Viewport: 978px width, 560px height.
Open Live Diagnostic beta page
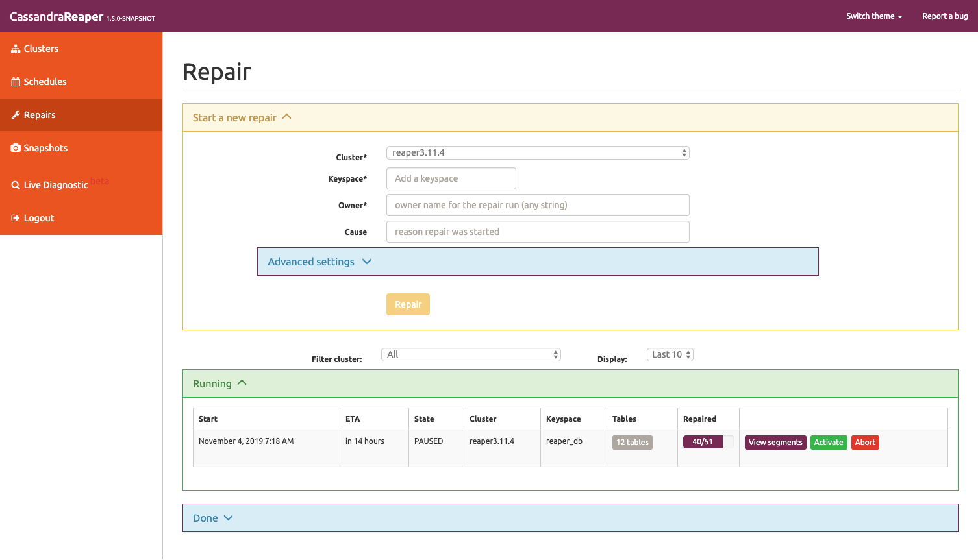point(81,184)
